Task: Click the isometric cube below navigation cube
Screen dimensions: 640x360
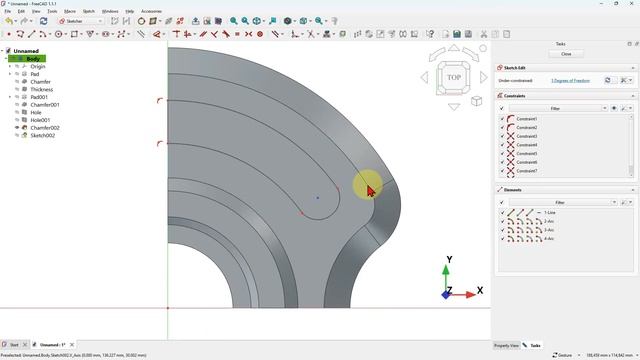Action: [476, 101]
